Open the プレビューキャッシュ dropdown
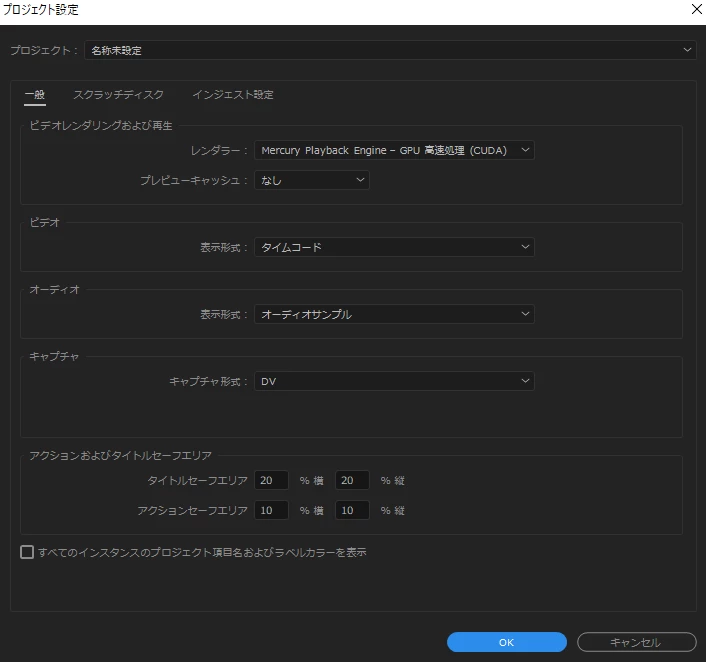This screenshot has height=662, width=706. [x=312, y=180]
